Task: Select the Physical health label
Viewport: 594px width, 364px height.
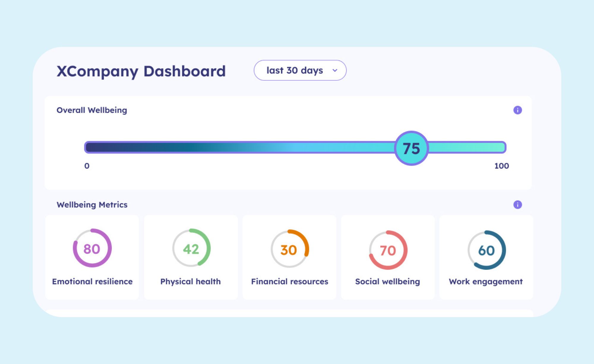Action: click(190, 281)
